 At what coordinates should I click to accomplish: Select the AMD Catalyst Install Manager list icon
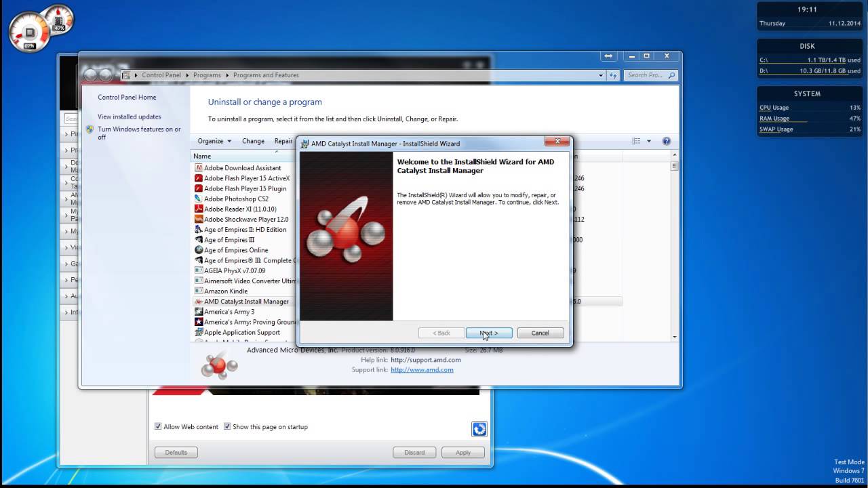coord(199,302)
